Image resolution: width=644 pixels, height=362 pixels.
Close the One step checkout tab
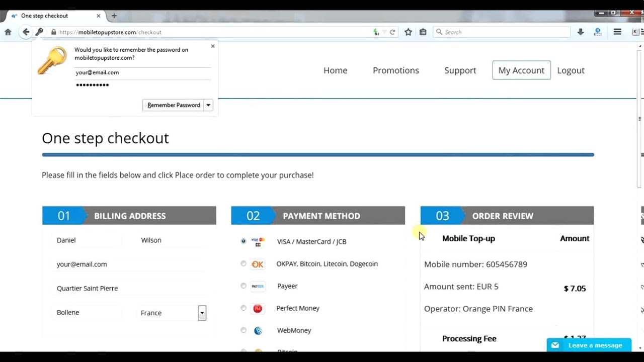click(x=99, y=16)
